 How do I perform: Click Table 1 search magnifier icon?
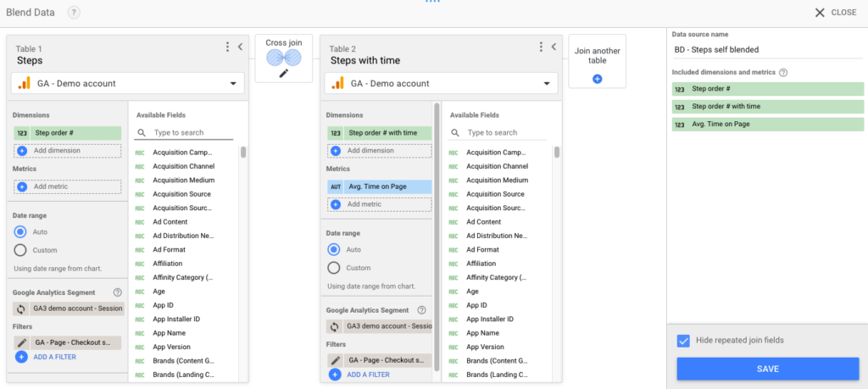(142, 133)
